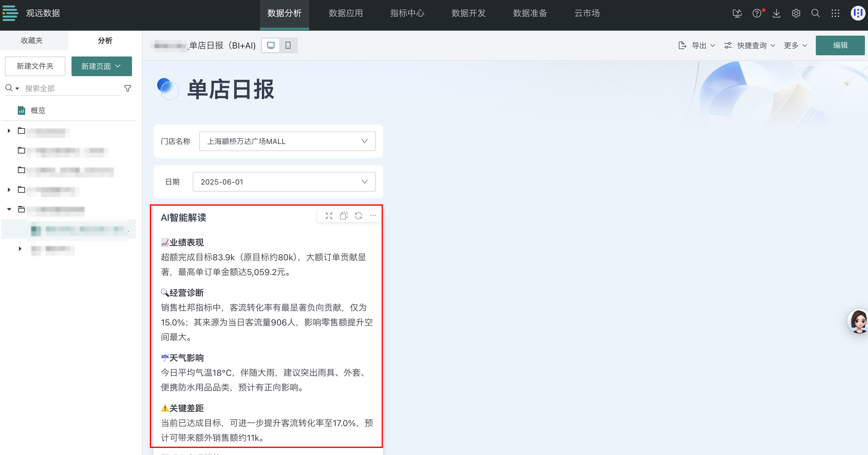The width and height of the screenshot is (868, 455).
Task: Click the 单店日报（BI+AI) breadcrumb title
Action: [x=223, y=45]
